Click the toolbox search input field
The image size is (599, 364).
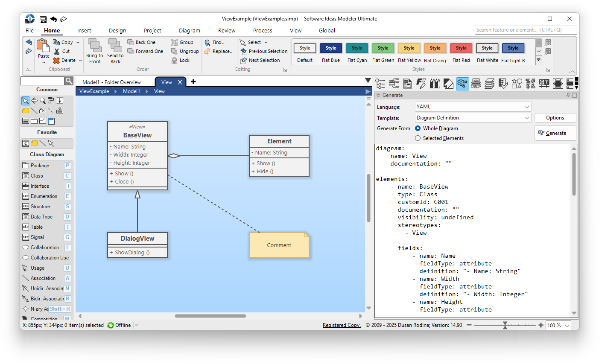(x=42, y=81)
